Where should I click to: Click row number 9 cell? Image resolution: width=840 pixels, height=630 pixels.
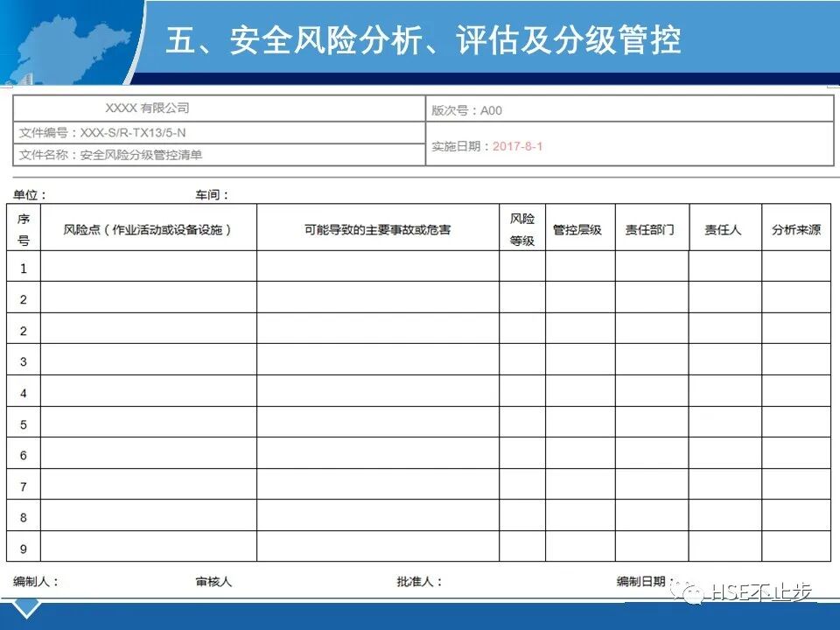tap(24, 546)
